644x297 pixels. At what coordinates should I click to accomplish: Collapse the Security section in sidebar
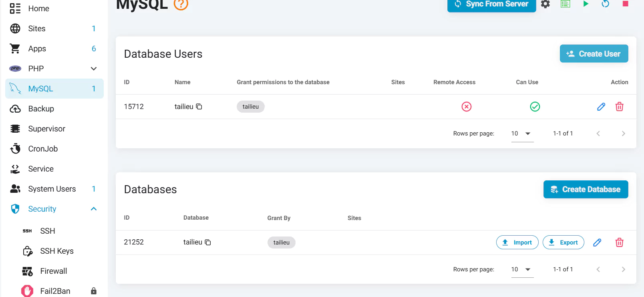pyautogui.click(x=94, y=209)
